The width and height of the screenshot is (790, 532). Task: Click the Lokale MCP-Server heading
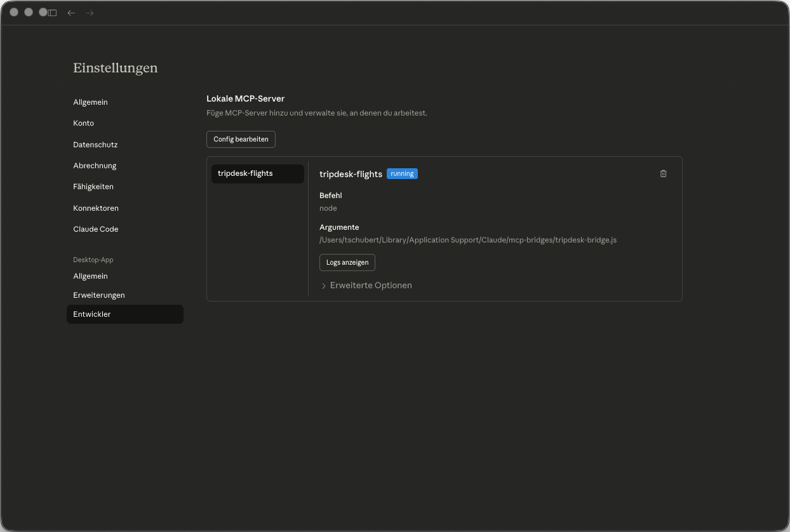point(245,99)
